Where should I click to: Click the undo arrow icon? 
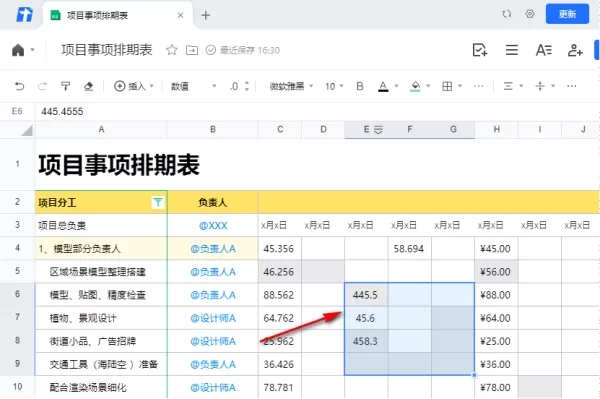[19, 86]
